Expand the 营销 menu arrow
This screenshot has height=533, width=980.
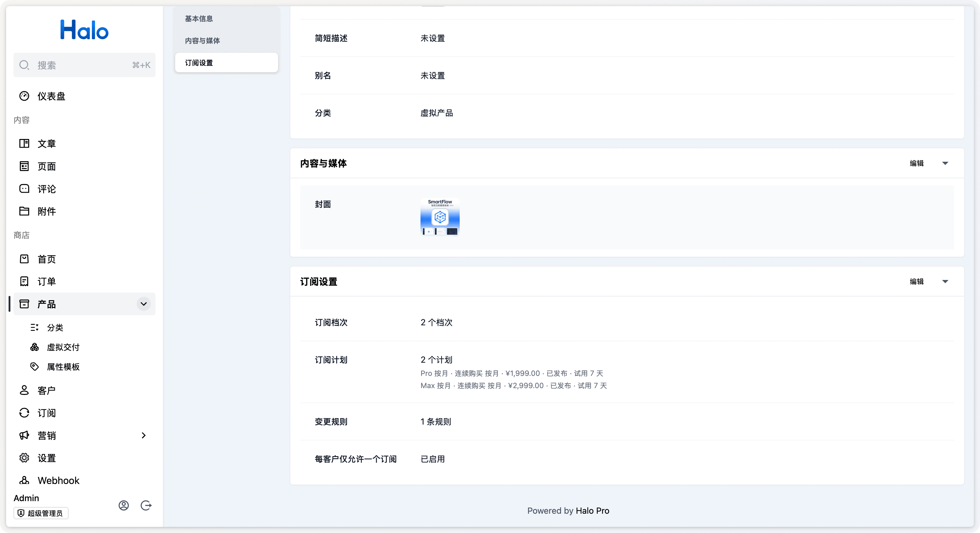coord(143,435)
